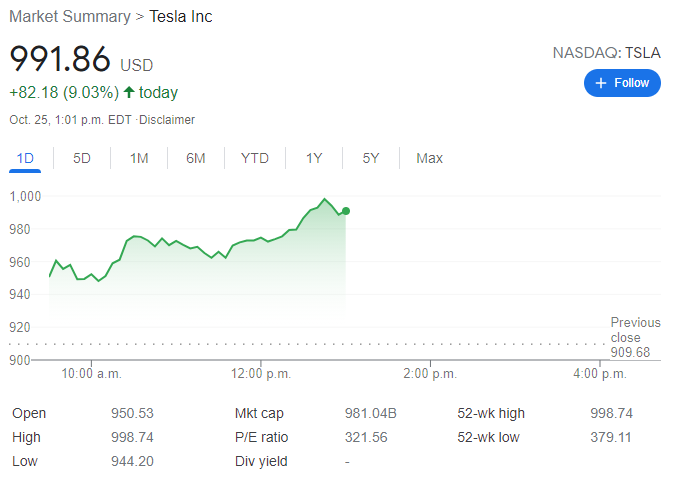
Task: Click the plus icon on Follow
Action: click(x=601, y=83)
